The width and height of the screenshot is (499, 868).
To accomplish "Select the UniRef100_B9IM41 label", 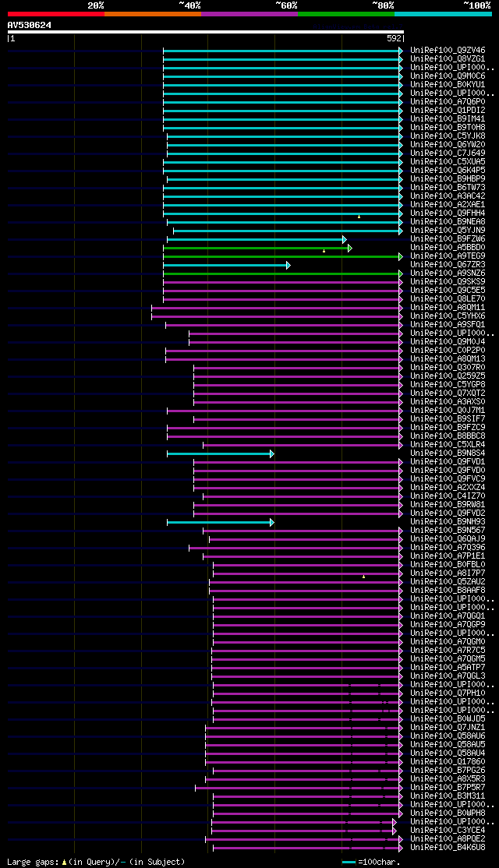I will click(448, 119).
